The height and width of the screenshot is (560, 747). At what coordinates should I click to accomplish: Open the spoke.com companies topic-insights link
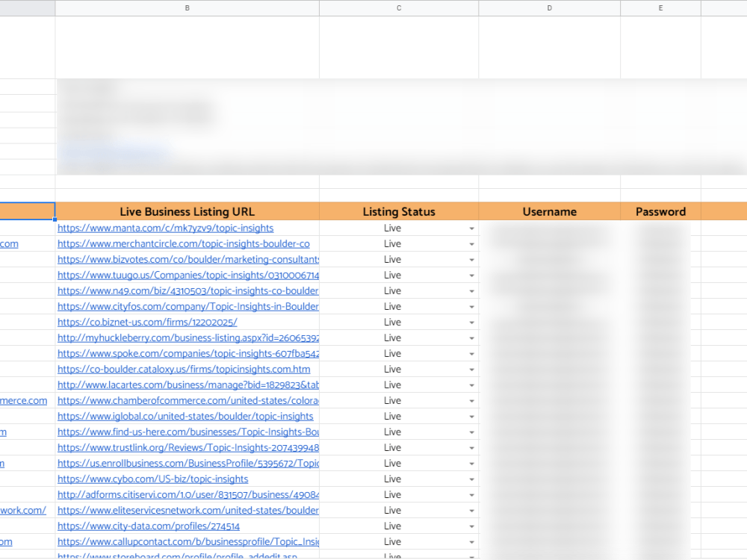188,354
